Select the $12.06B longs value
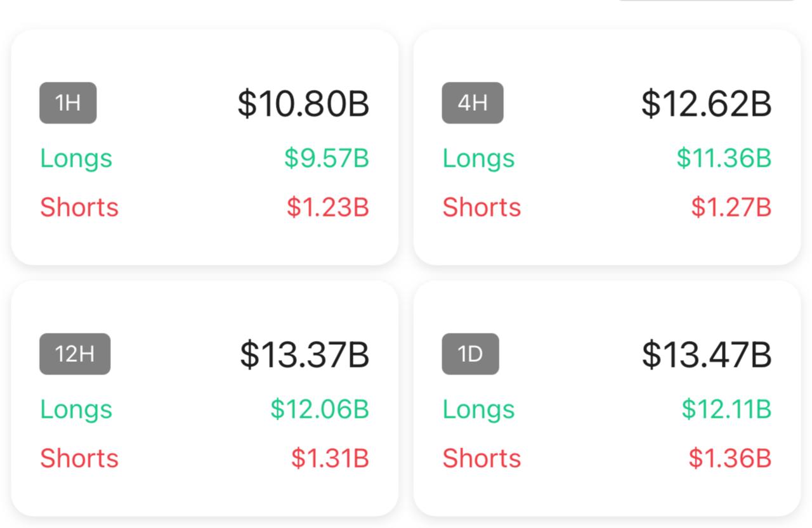The height and width of the screenshot is (528, 812). click(x=320, y=409)
